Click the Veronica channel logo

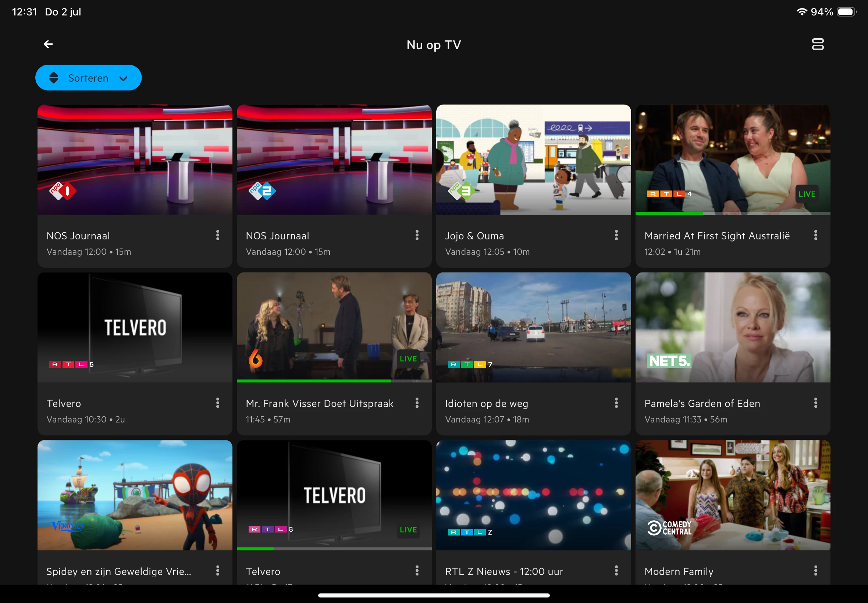click(x=68, y=526)
